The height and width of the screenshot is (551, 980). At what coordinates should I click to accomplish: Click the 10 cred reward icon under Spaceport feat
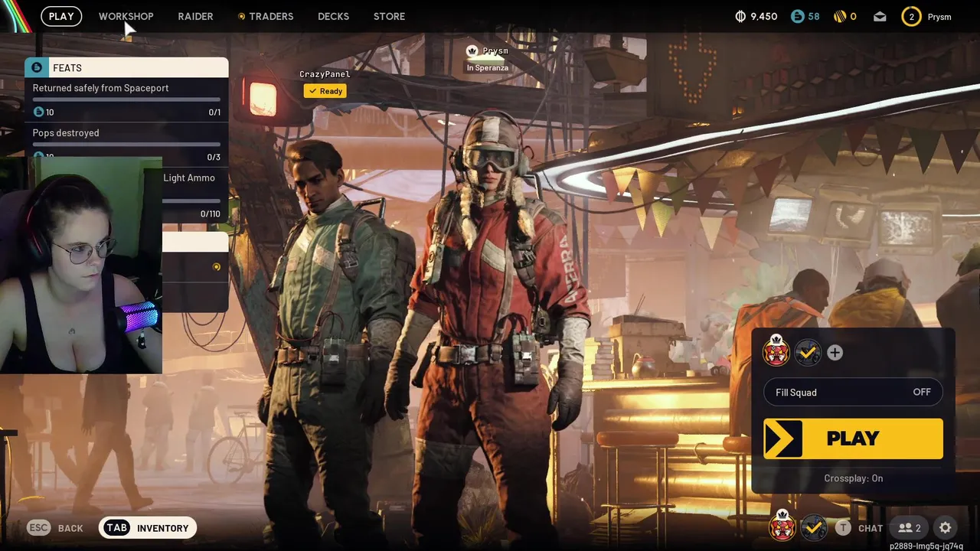[x=38, y=112]
